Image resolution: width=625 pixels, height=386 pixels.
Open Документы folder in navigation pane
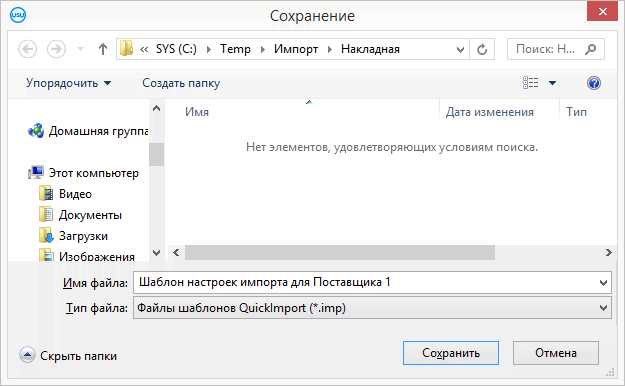tap(81, 215)
